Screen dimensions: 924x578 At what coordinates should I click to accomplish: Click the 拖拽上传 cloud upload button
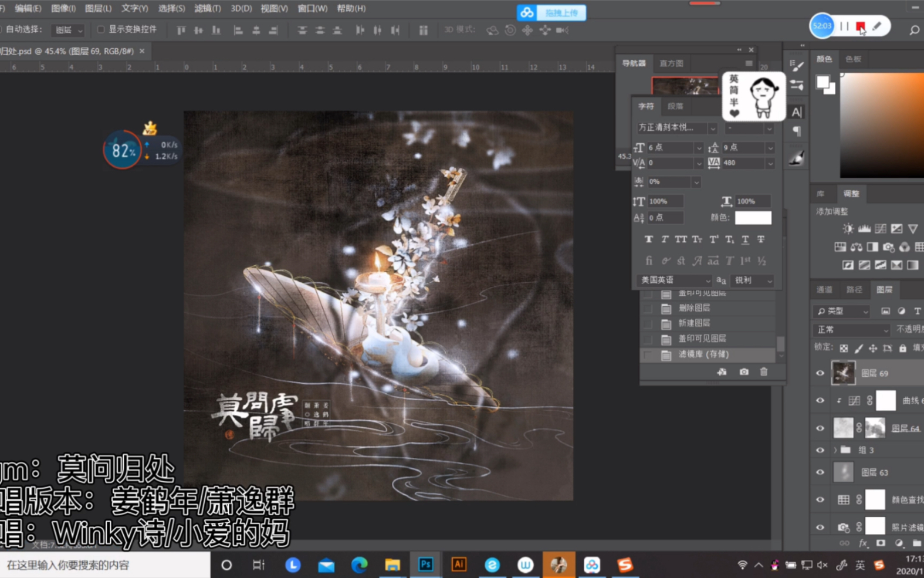coord(551,12)
